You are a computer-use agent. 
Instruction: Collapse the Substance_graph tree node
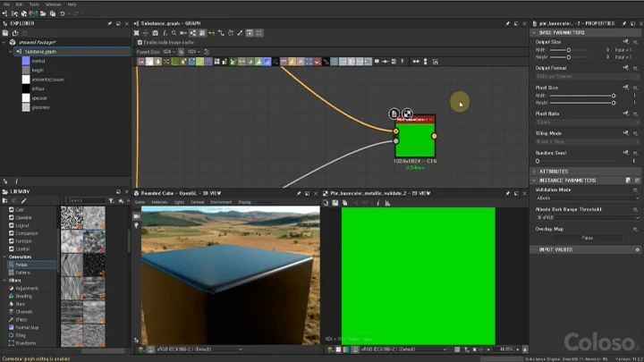[11, 52]
